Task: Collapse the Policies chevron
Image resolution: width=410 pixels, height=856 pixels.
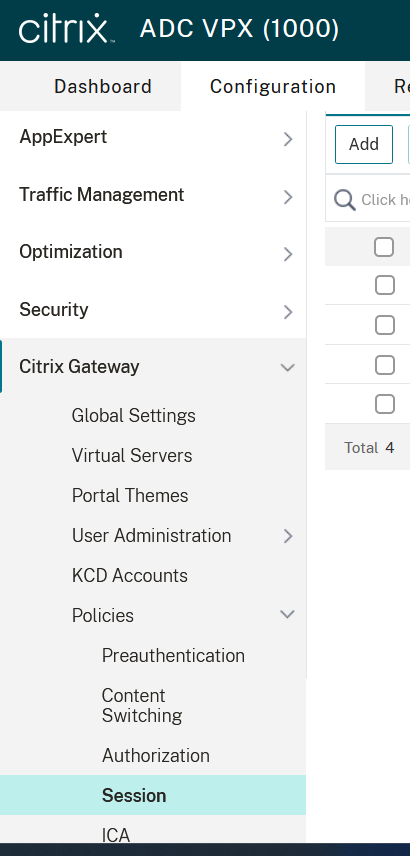Action: (288, 615)
